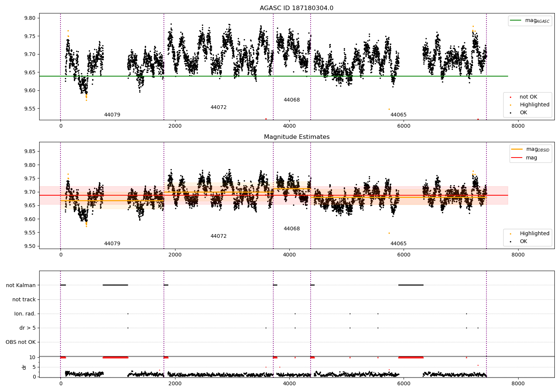Select the red 'not OK' legend marker

510,97
